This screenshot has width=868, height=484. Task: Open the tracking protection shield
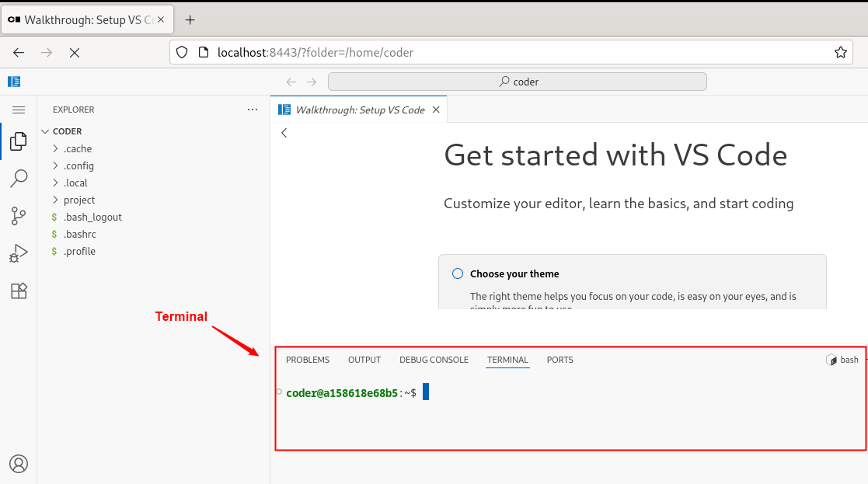tap(182, 53)
